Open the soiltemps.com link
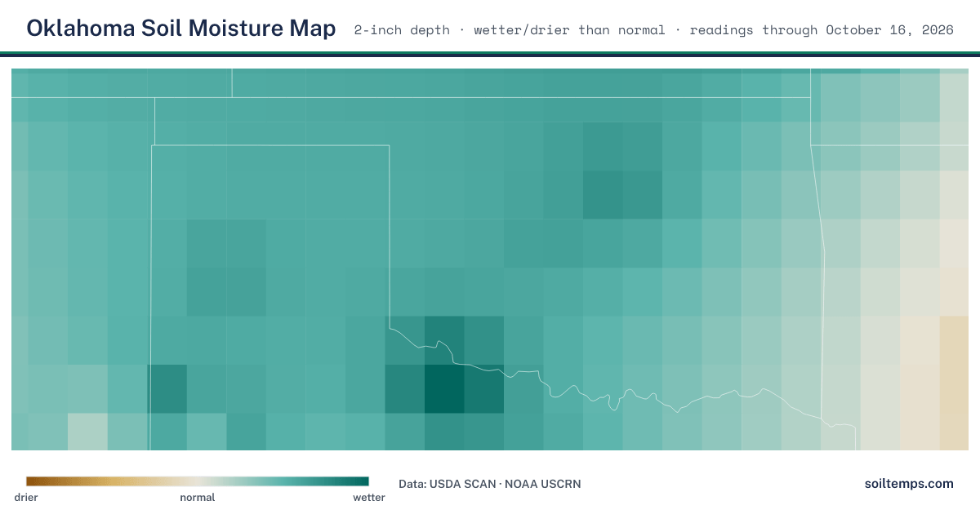980x514 pixels. [x=909, y=484]
